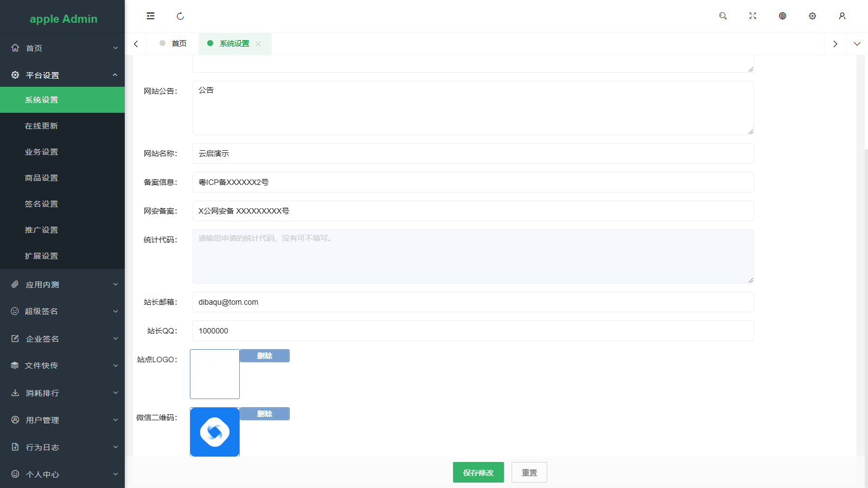Open the theme settings gear icon
The image size is (868, 488).
[x=812, y=16]
